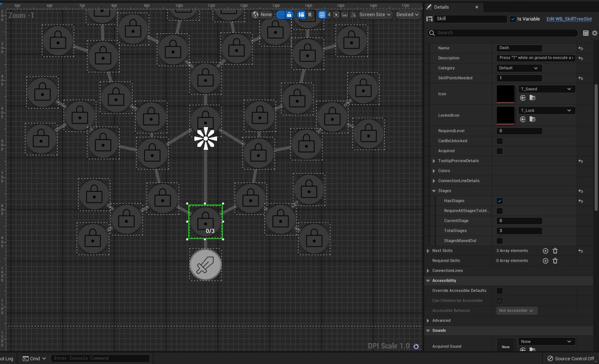Reset Name property to default
599x364 pixels.
click(581, 48)
